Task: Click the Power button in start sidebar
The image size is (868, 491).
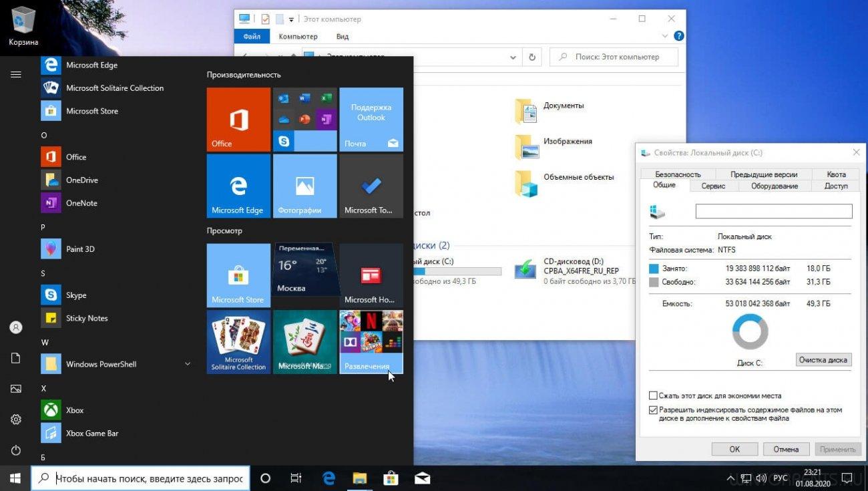Action: click(x=16, y=450)
